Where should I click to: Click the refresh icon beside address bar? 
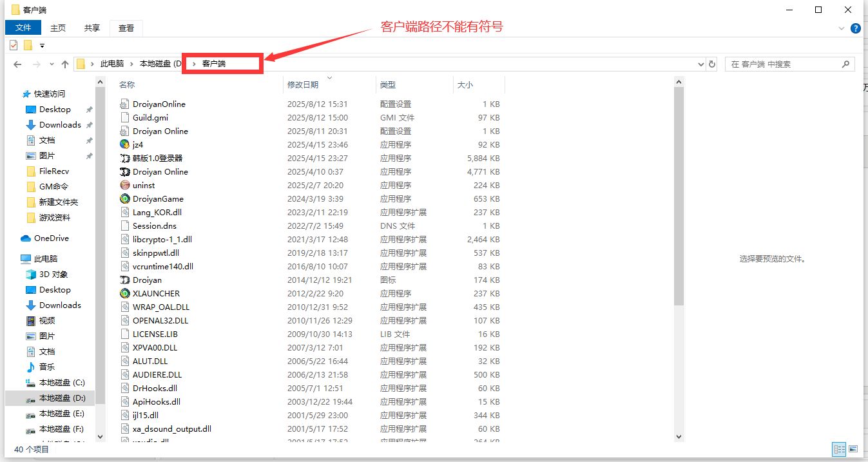712,64
